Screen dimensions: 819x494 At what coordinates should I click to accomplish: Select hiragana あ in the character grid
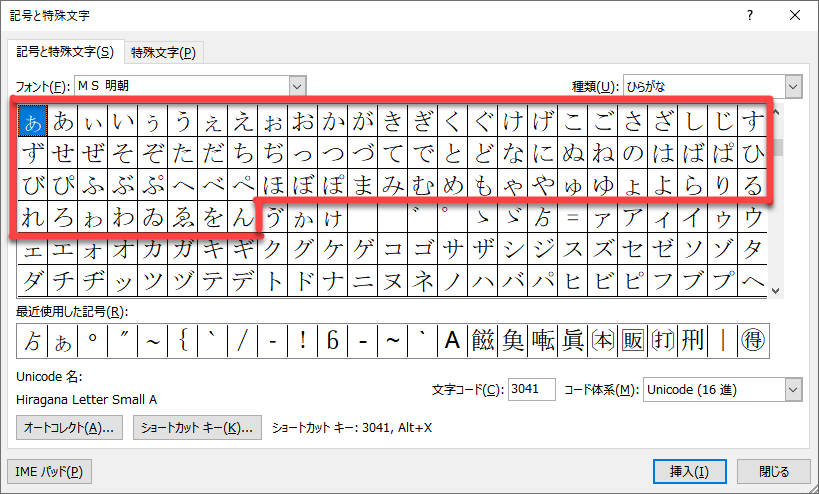point(63,122)
